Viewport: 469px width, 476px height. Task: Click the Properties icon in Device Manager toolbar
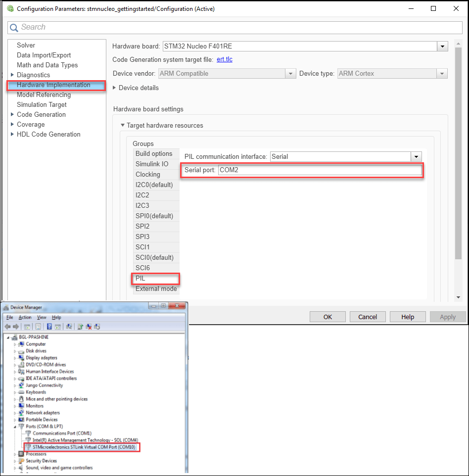coord(38,327)
